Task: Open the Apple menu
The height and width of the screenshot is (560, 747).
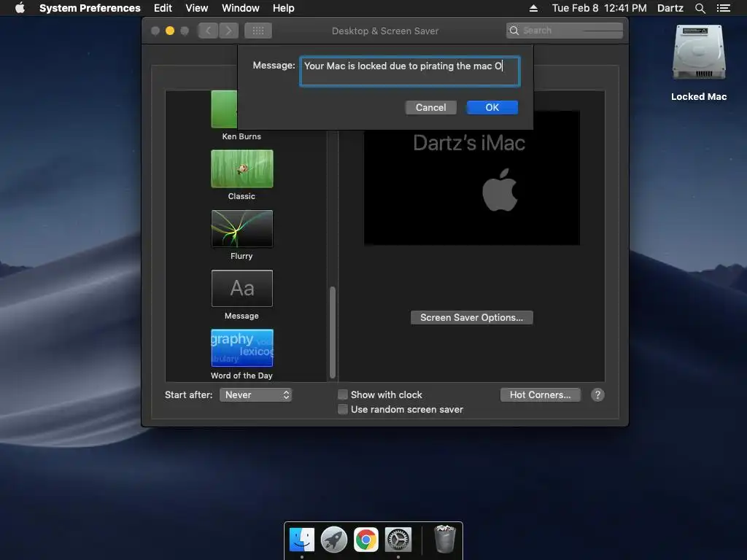Action: point(20,8)
